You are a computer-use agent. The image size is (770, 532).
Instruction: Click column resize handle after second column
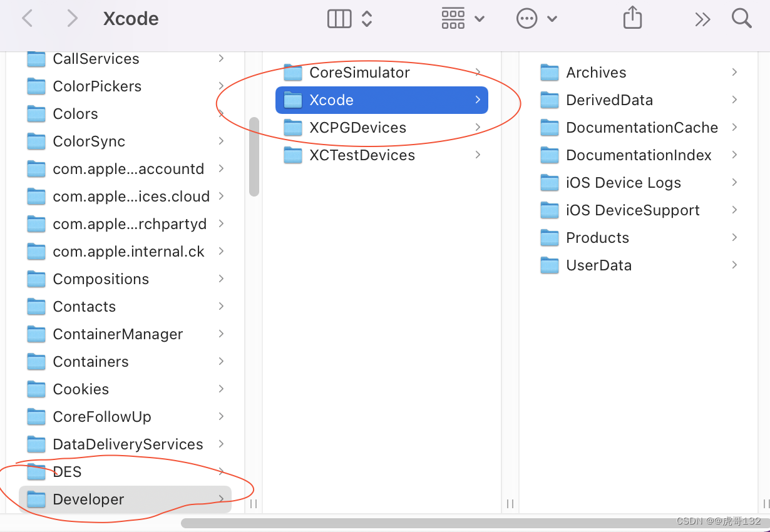[x=510, y=503]
